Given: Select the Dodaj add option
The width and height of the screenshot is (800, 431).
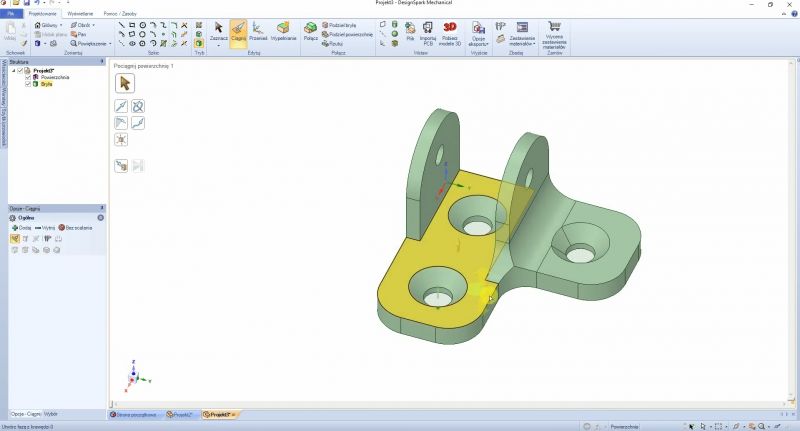Looking at the screenshot, I should (21, 227).
